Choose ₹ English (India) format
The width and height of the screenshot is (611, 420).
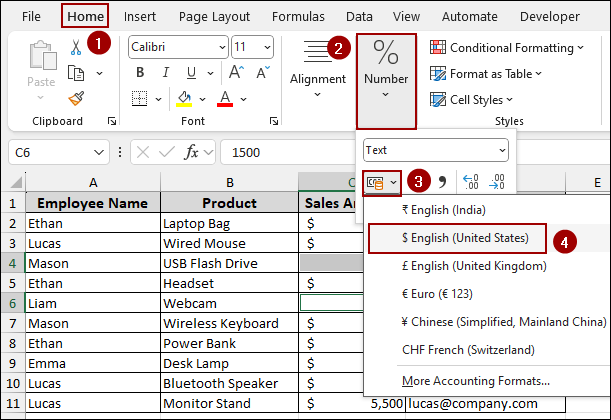[487, 210]
